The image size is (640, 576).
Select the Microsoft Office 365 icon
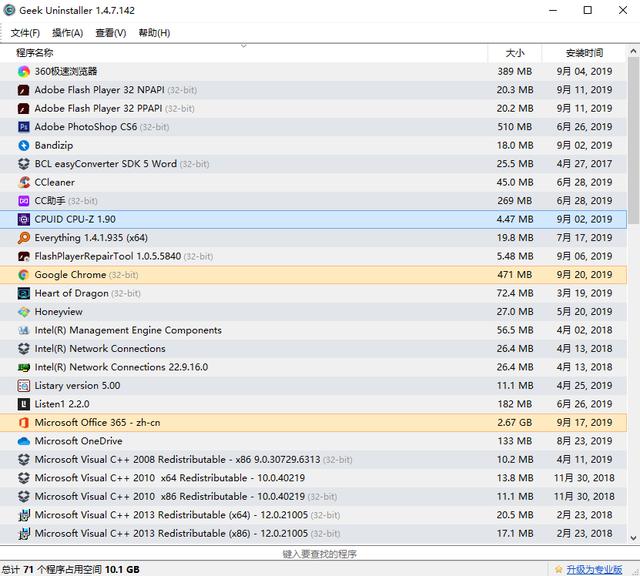click(25, 422)
